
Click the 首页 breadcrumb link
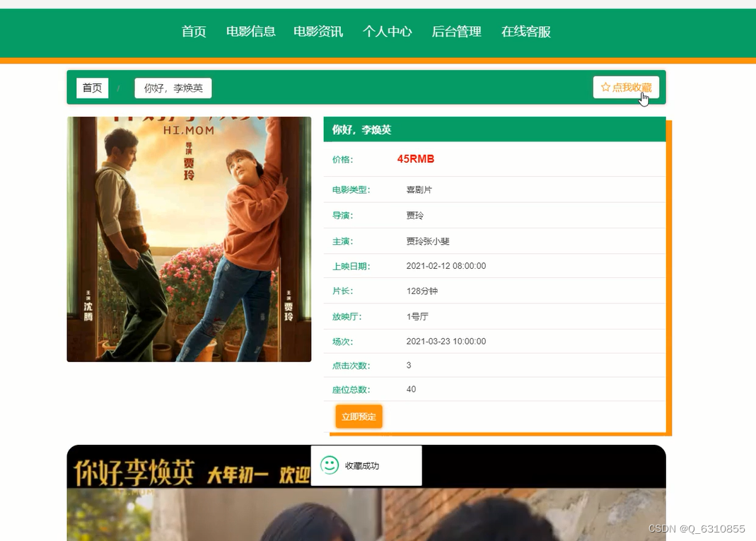click(92, 88)
